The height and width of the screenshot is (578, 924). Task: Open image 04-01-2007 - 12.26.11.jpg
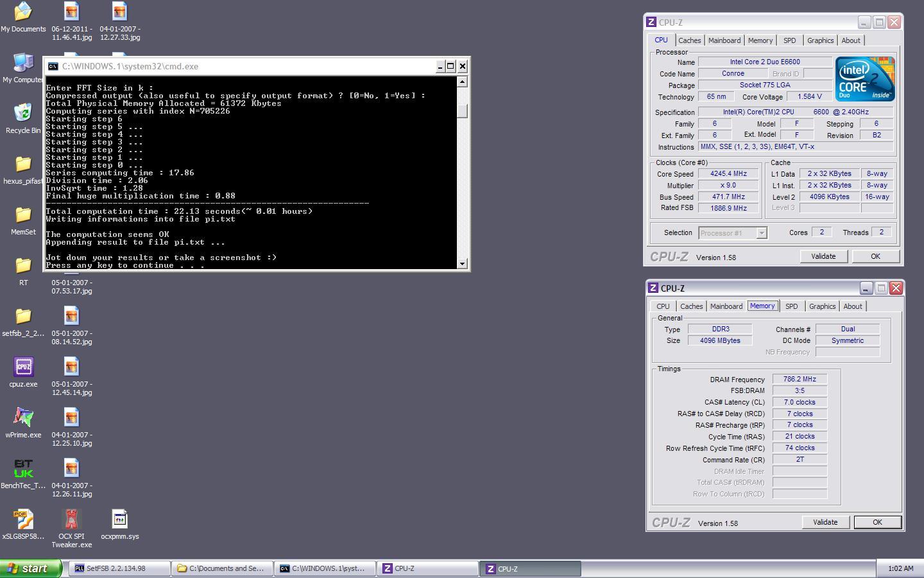[71, 478]
